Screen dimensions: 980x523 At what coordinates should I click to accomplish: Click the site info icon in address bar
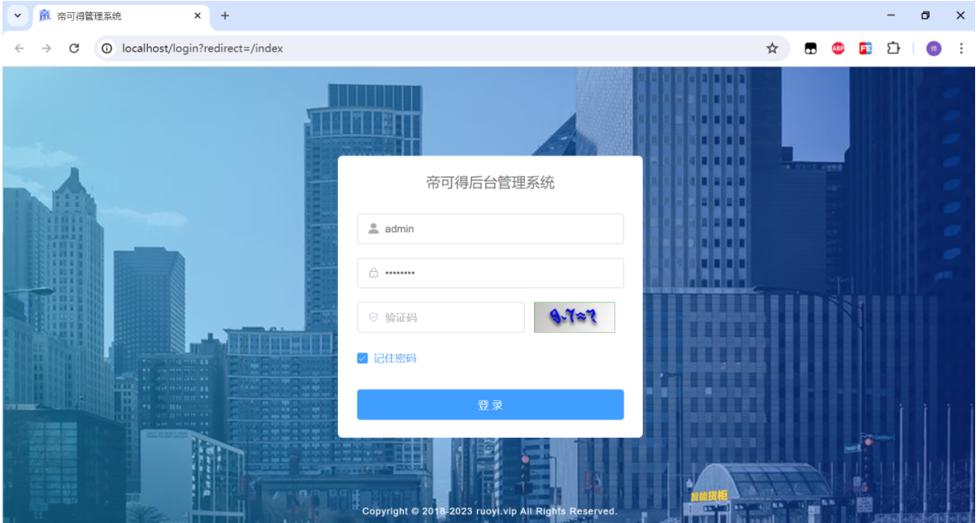[106, 48]
